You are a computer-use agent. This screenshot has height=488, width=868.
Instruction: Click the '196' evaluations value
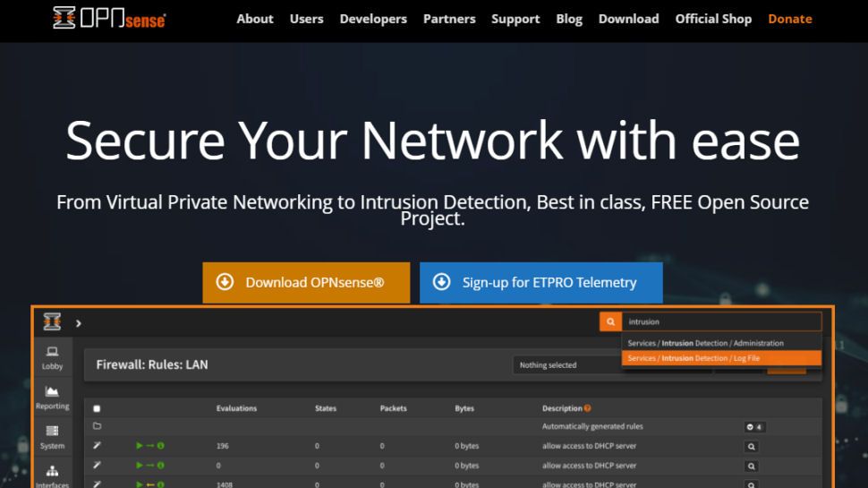pos(223,446)
